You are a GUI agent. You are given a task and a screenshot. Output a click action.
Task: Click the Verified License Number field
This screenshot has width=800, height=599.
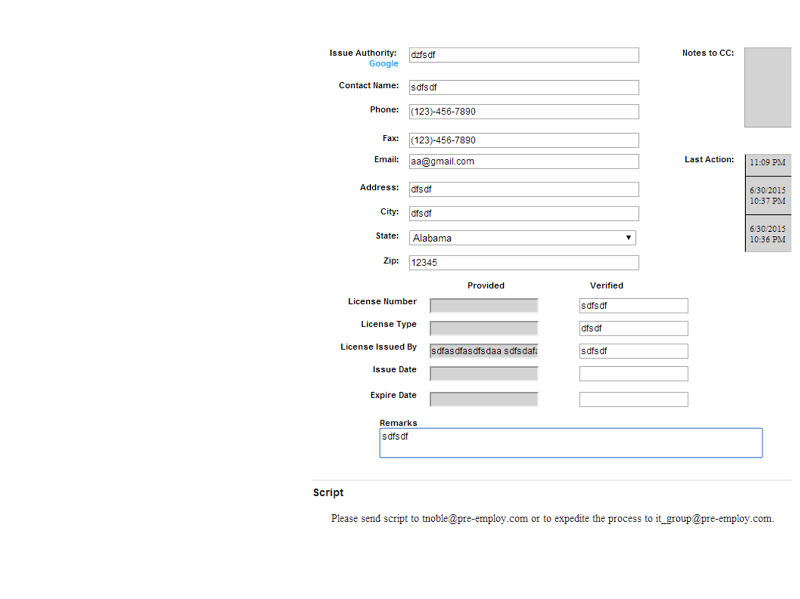point(634,306)
